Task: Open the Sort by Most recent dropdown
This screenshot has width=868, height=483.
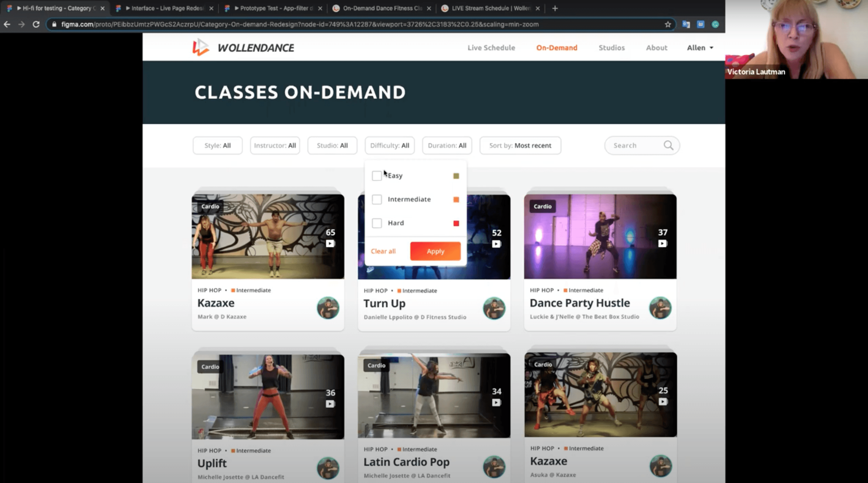Action: [520, 146]
